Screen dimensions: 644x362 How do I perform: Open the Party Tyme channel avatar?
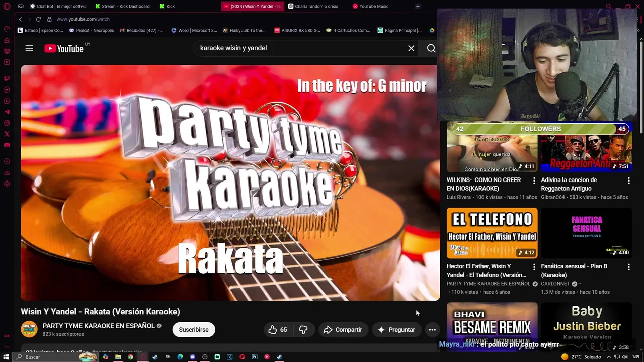tap(29, 329)
